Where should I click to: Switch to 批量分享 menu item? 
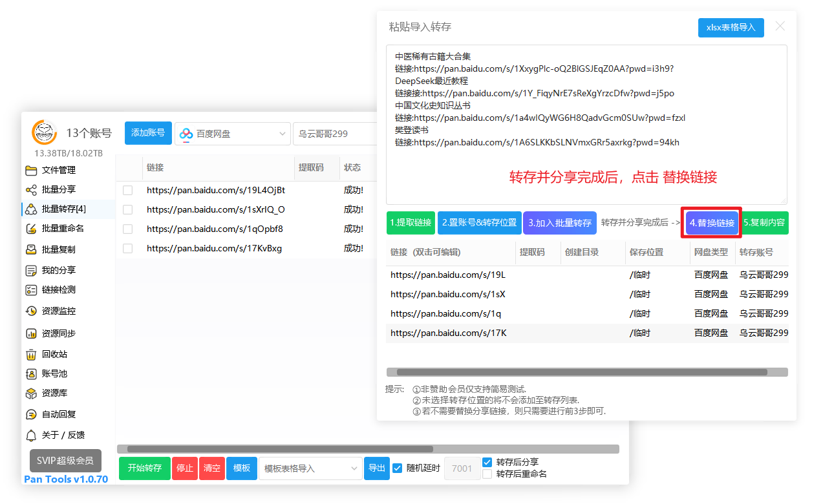[x=59, y=190]
